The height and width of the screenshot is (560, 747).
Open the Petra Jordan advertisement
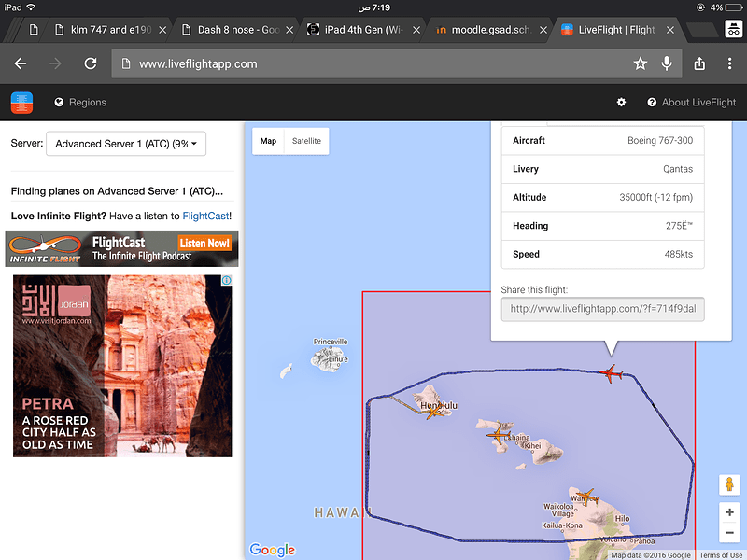tap(122, 366)
